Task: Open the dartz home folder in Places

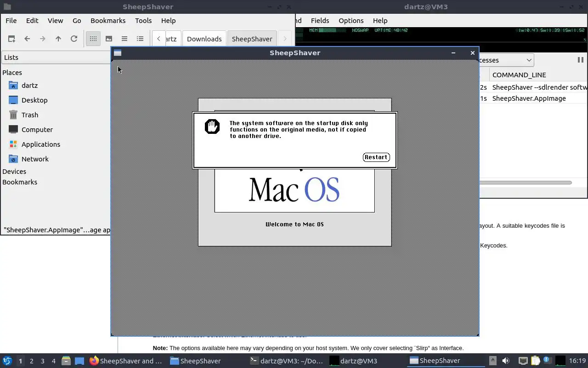Action: (x=29, y=86)
